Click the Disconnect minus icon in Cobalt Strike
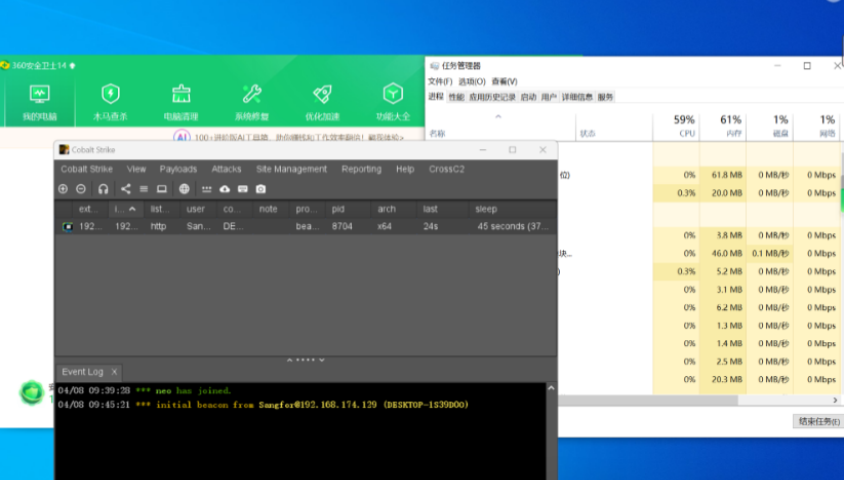Viewport: 844px width, 480px height. 81,189
